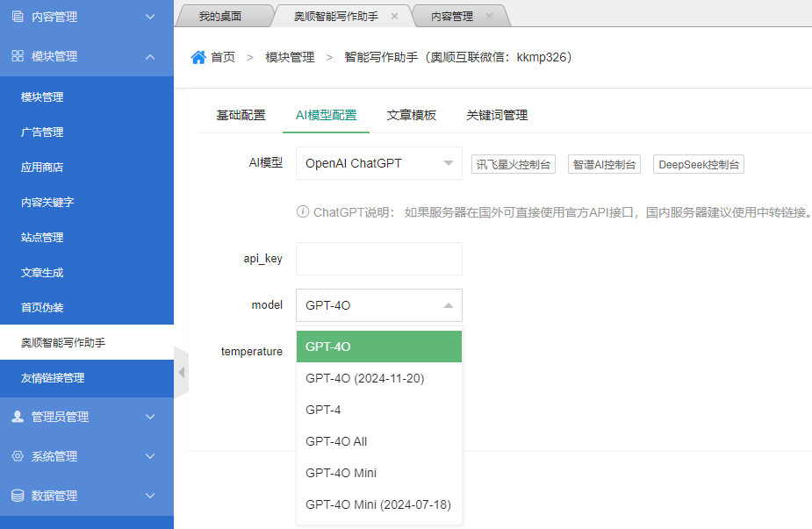Switch to the 文章模板 tab

411,115
